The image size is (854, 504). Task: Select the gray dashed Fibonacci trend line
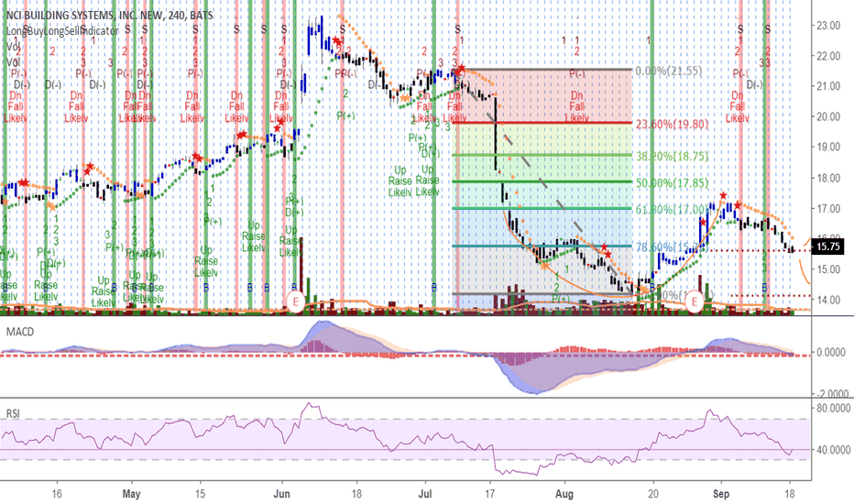point(546,185)
